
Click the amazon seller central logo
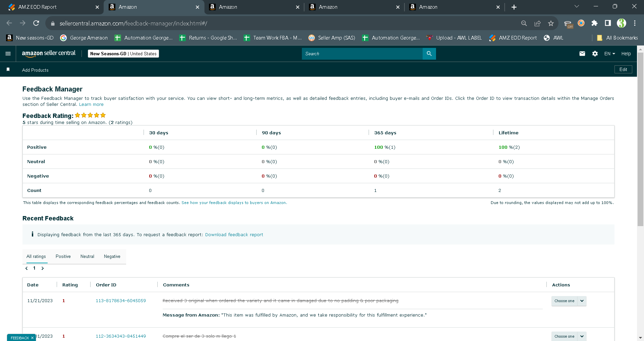tap(49, 54)
